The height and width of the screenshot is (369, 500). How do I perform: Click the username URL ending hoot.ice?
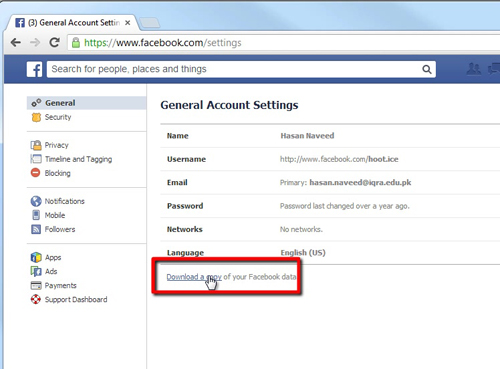[x=339, y=159]
